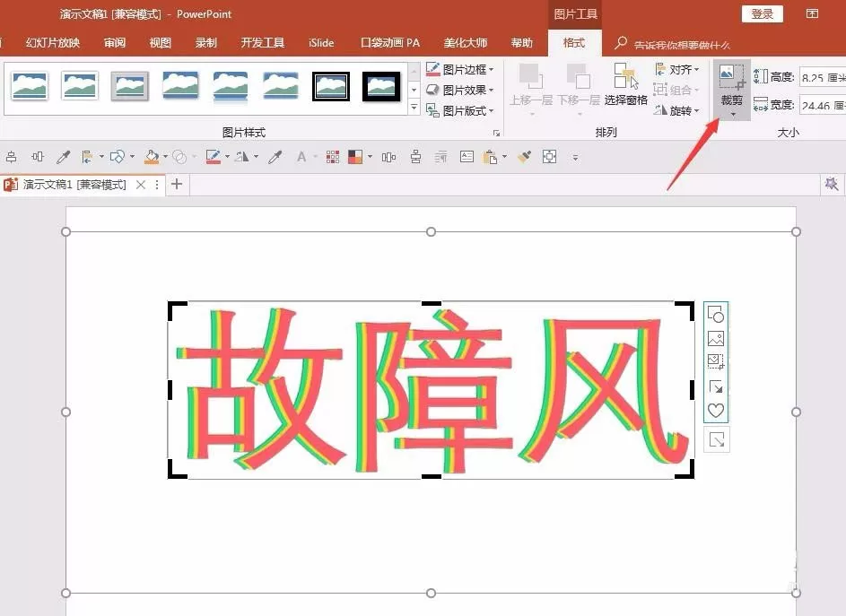Select the gray beveled frame picture style
Image resolution: width=846 pixels, height=616 pixels.
pyautogui.click(x=129, y=86)
